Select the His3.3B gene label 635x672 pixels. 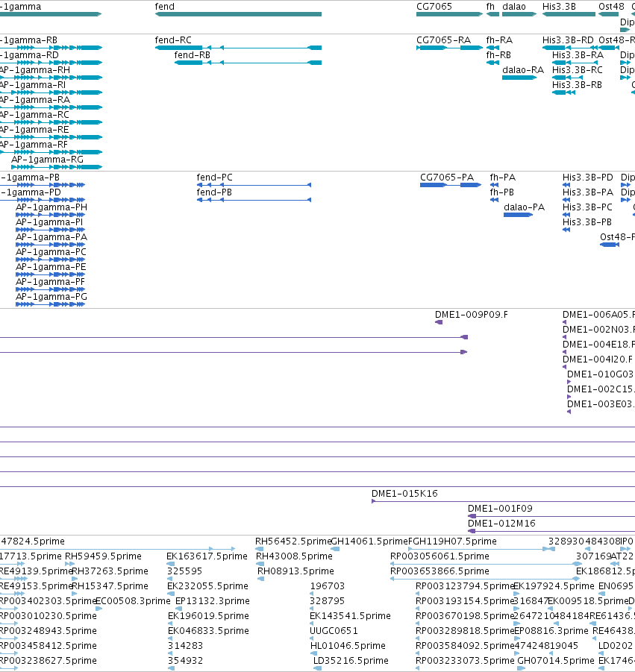559,7
